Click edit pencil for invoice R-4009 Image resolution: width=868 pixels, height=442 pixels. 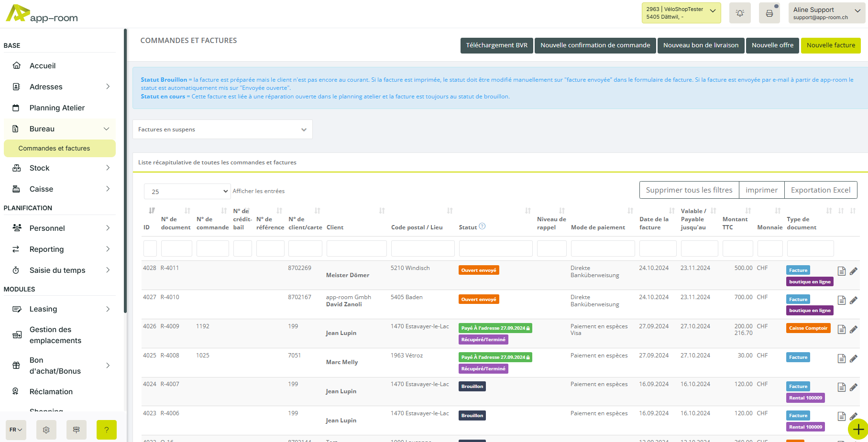854,329
